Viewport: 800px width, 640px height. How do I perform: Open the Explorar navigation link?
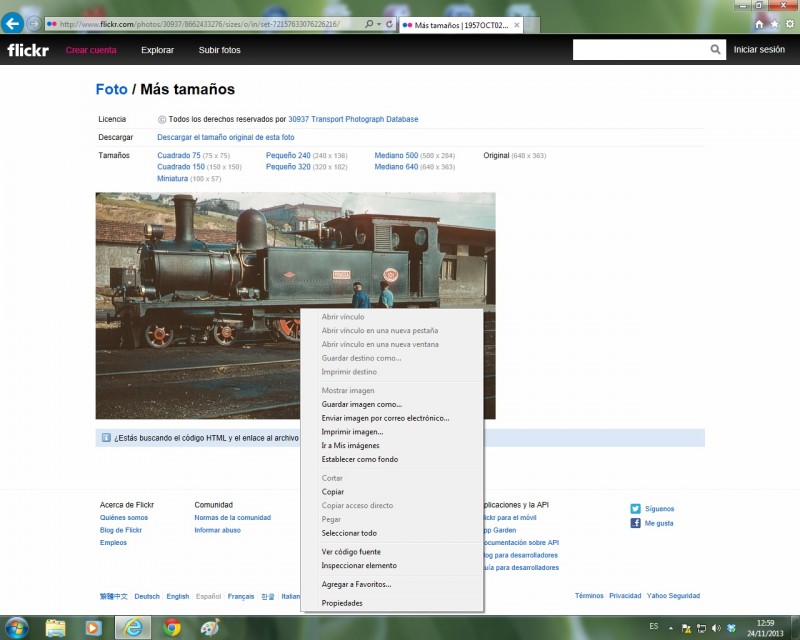tap(157, 50)
